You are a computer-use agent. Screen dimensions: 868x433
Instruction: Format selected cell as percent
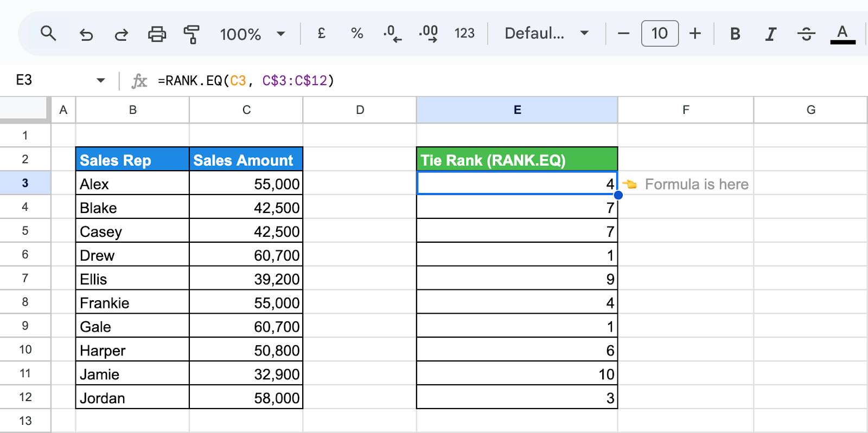(357, 34)
